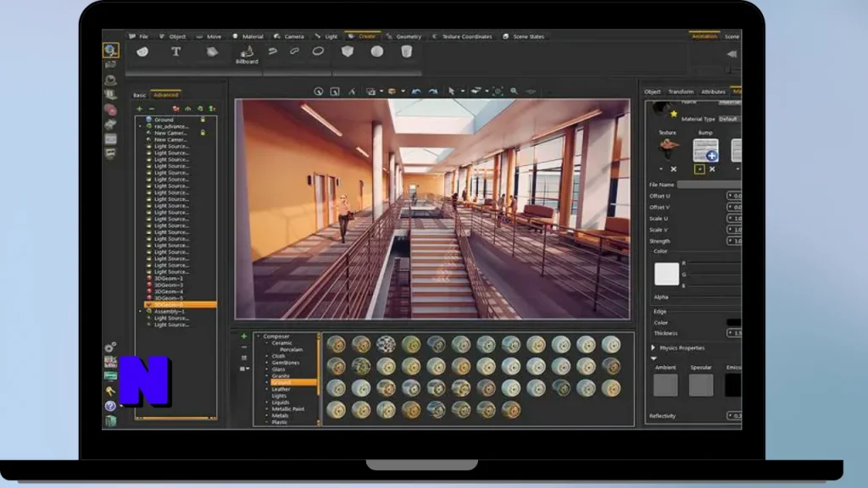Click the top workbench icon in sidebar
868x488 pixels.
click(x=111, y=50)
